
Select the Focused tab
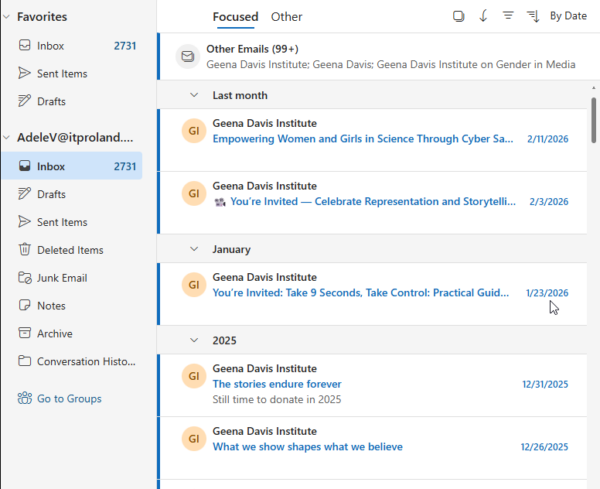235,17
